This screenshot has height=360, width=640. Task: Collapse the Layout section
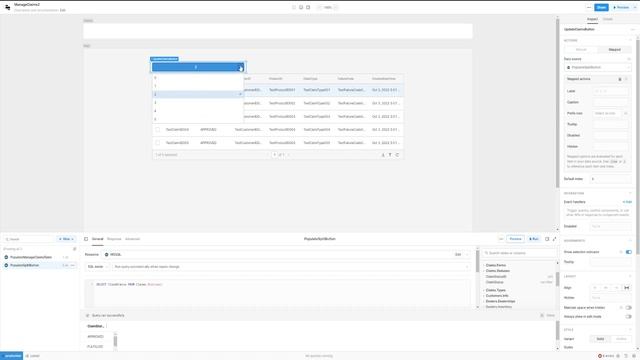(630, 276)
